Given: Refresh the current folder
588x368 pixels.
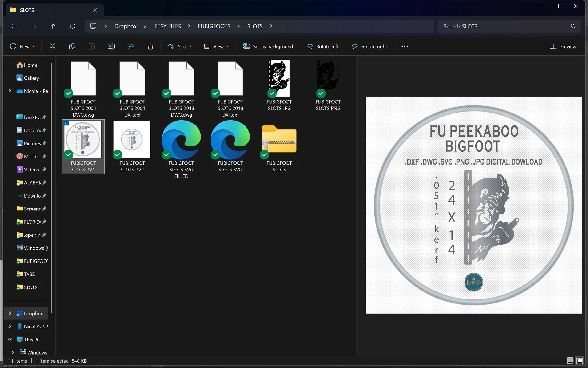Looking at the screenshot, I should pos(72,26).
